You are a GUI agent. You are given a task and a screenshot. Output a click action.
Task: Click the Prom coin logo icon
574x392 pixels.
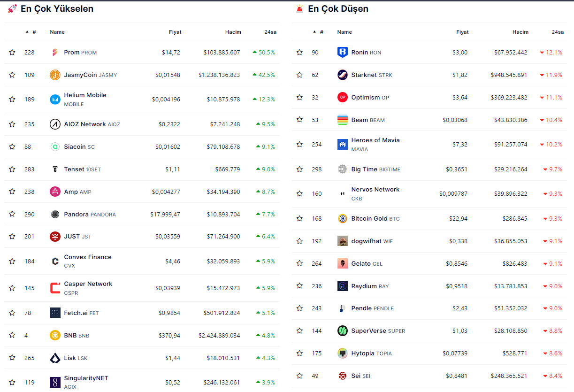click(55, 53)
